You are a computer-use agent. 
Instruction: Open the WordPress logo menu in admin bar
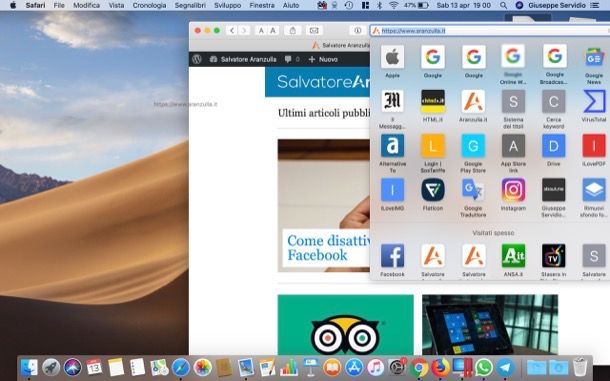[x=197, y=59]
